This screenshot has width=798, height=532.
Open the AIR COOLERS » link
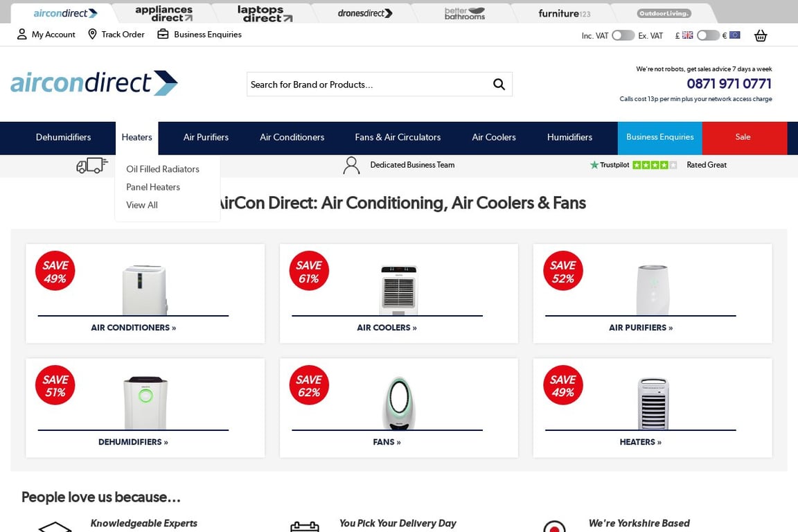point(387,328)
